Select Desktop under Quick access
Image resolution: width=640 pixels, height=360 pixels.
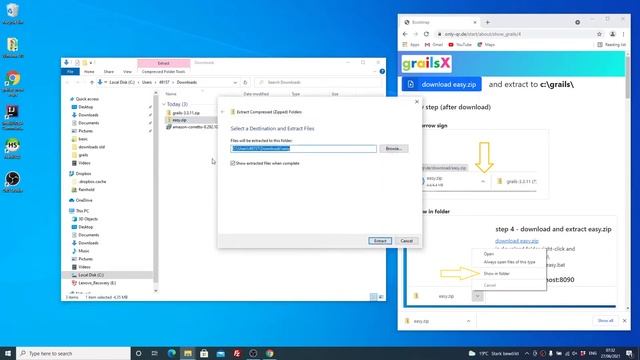(85, 107)
